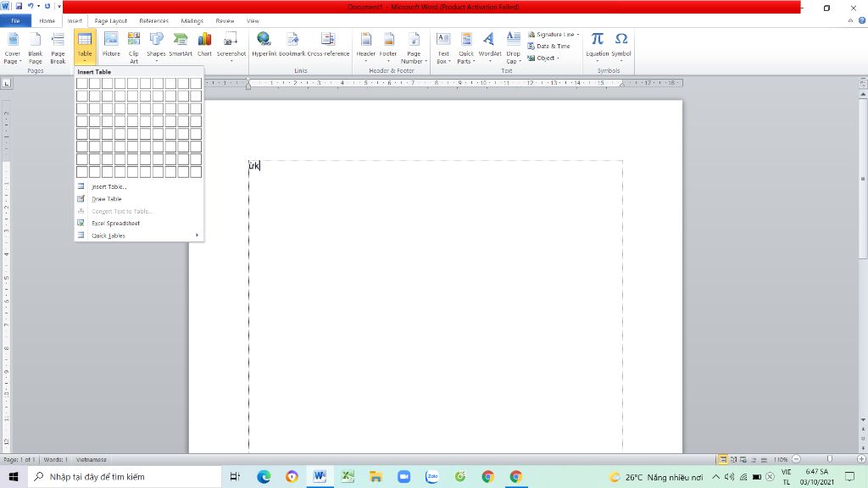Insert Date & Time
The image size is (868, 488).
tap(548, 46)
